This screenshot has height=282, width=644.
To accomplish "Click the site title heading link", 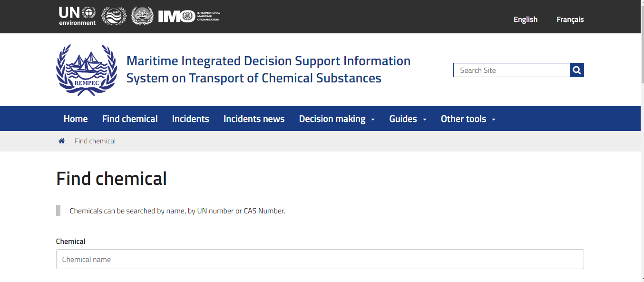I will tap(268, 70).
